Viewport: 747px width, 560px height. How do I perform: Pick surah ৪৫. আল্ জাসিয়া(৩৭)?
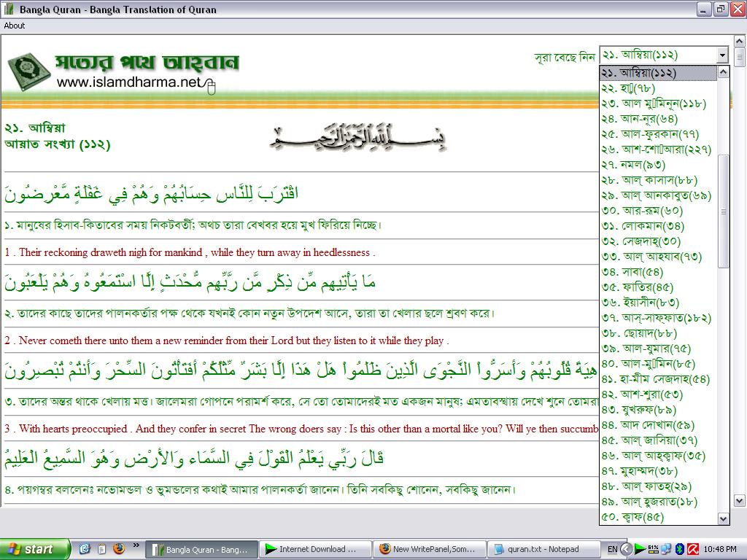pos(658,440)
